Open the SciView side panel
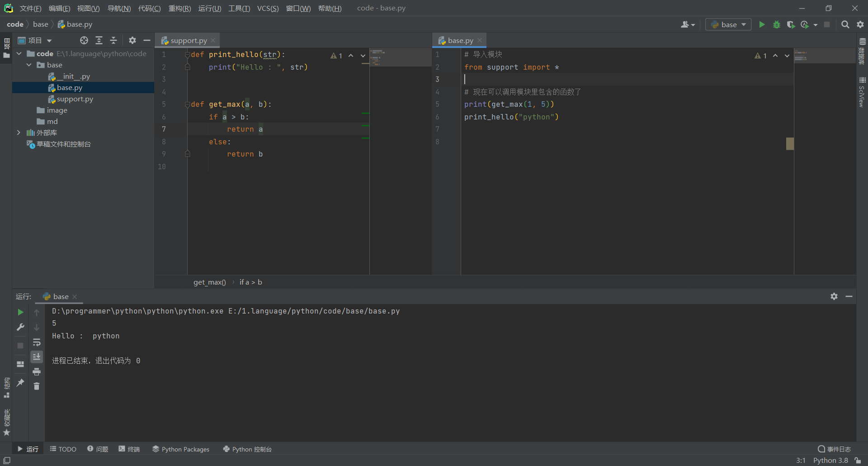This screenshot has width=868, height=466. point(862,93)
